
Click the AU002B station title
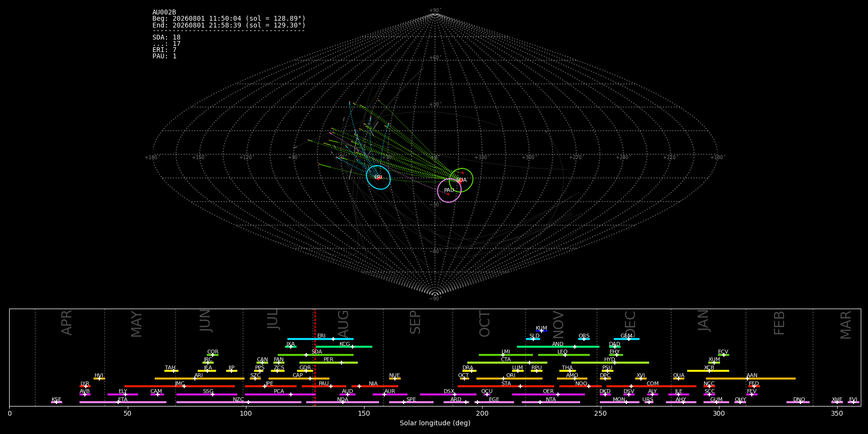click(164, 13)
